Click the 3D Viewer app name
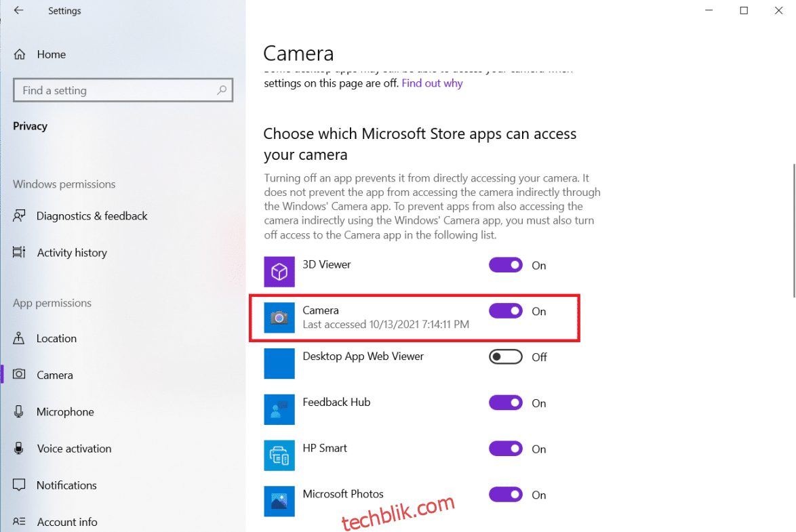796x532 pixels. pyautogui.click(x=326, y=264)
